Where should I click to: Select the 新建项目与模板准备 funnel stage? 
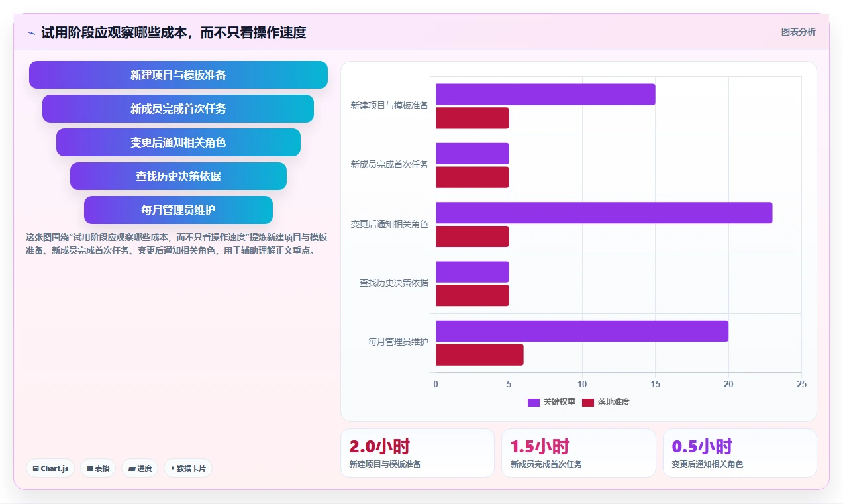point(178,75)
